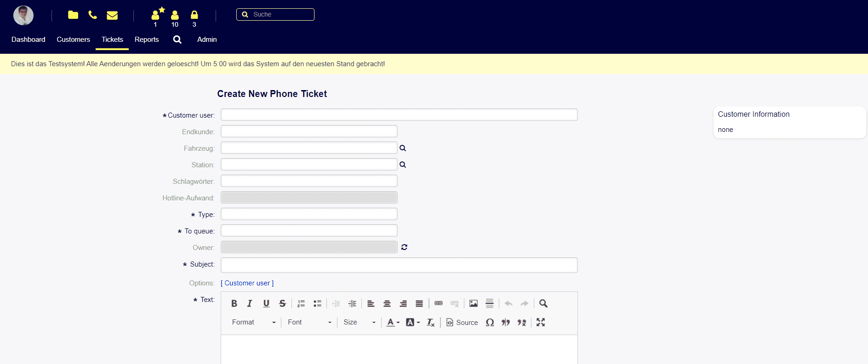Open the yellow folder icon in header
This screenshot has width=868, height=364.
coord(73,15)
